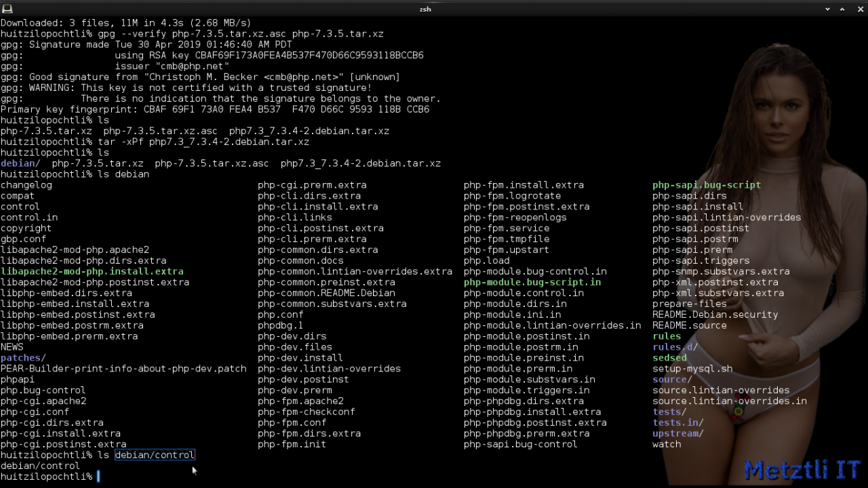The image size is (868, 488).
Task: Click 'php-module.triggers.in' entry
Action: pos(527,390)
